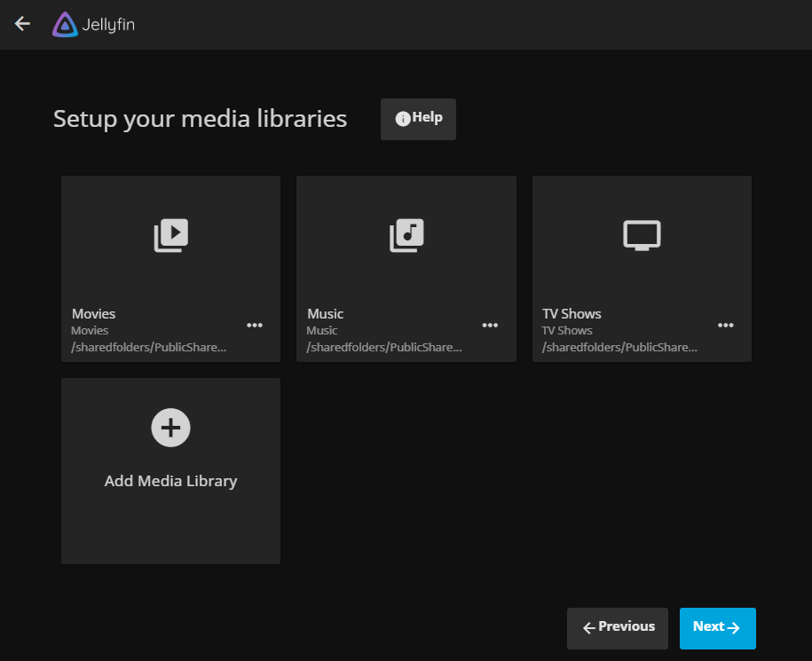Select the Movies library video icon
Screen dimensions: 812x661
(x=170, y=235)
